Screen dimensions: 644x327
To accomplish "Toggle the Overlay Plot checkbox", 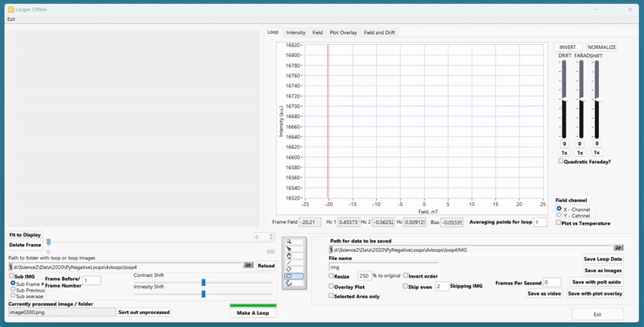I will [331, 286].
